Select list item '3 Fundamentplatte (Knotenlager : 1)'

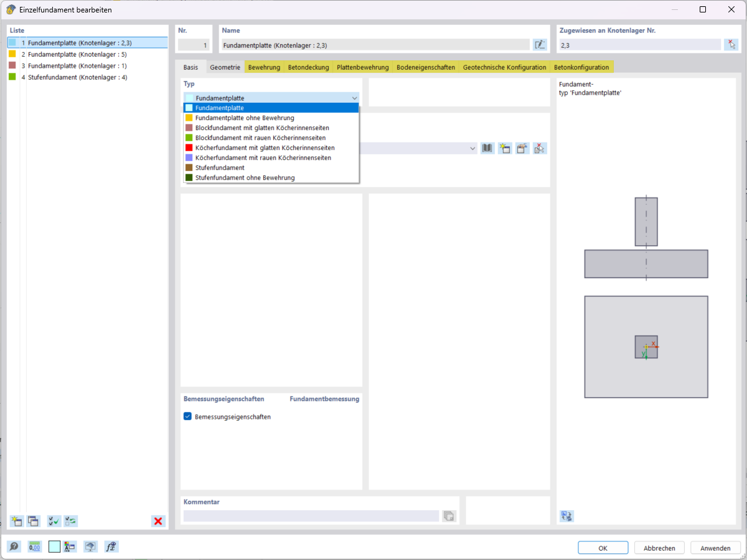88,66
